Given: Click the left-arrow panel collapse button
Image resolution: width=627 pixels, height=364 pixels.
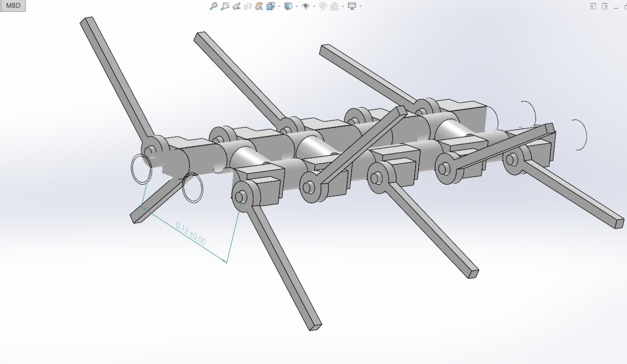Looking at the screenshot, I should click(x=593, y=6).
